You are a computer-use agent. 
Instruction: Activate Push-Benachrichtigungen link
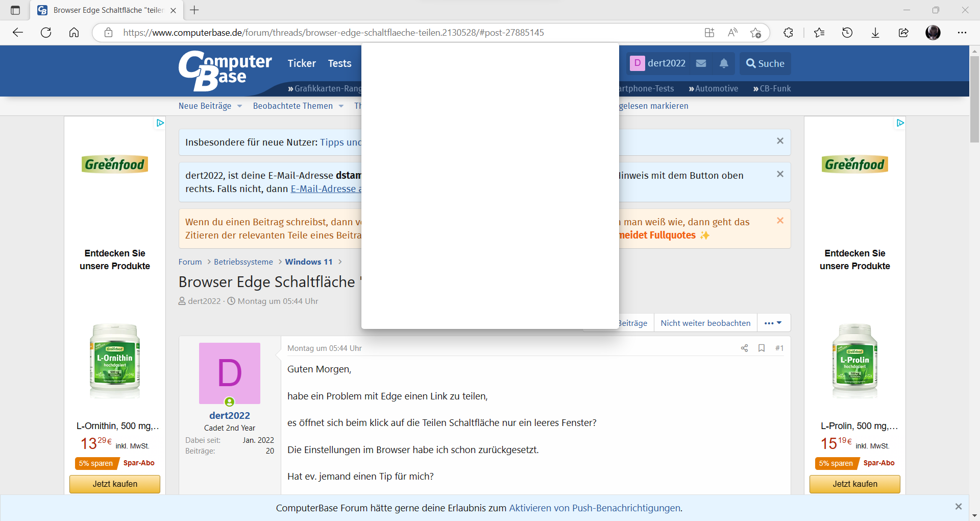pyautogui.click(x=595, y=508)
